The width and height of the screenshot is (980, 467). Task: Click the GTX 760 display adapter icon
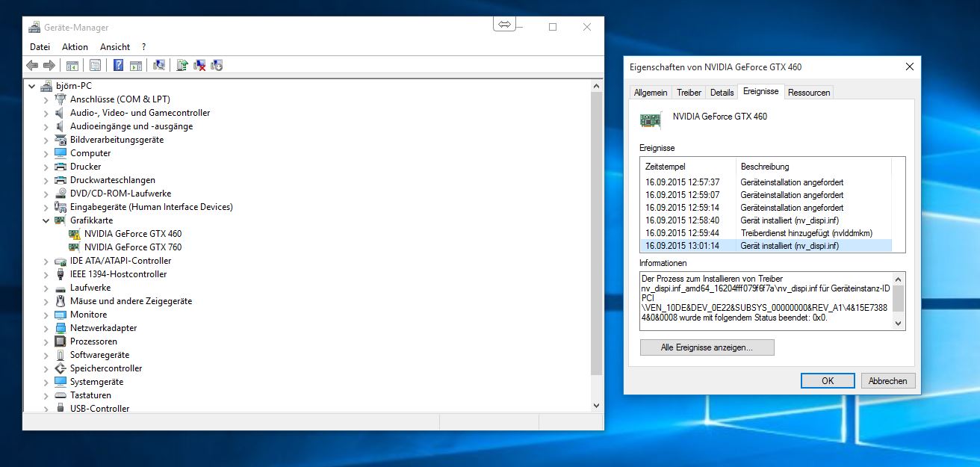coord(75,247)
